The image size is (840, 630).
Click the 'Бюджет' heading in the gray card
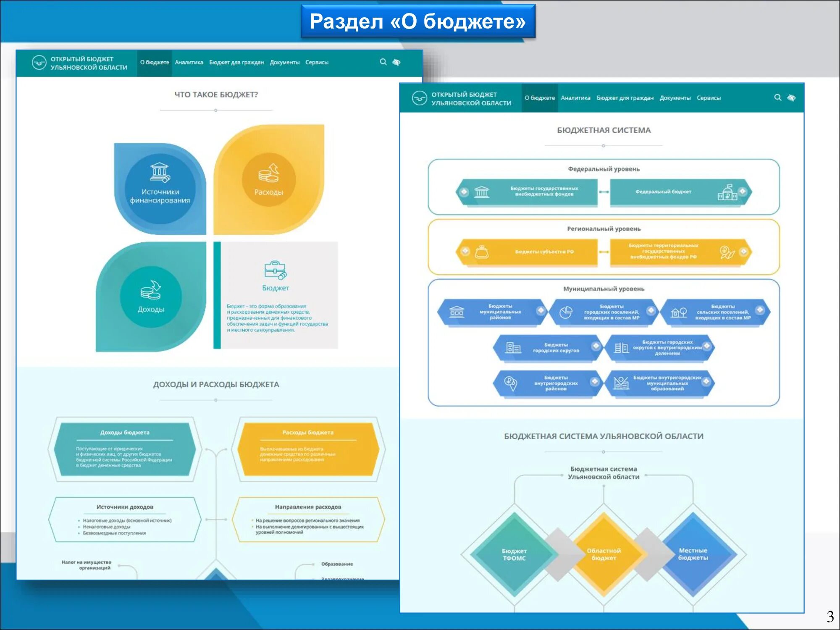click(276, 288)
